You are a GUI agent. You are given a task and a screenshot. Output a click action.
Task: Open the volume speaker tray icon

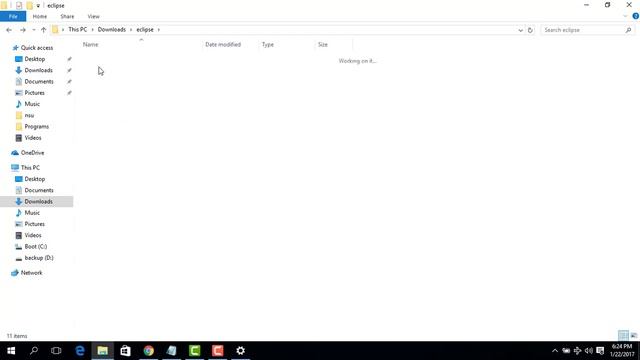tap(589, 351)
